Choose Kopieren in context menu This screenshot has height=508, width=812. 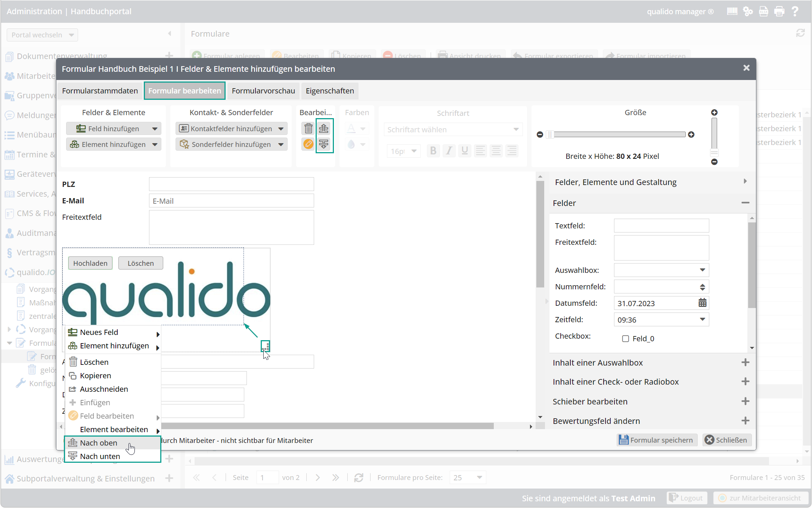pyautogui.click(x=113, y=376)
